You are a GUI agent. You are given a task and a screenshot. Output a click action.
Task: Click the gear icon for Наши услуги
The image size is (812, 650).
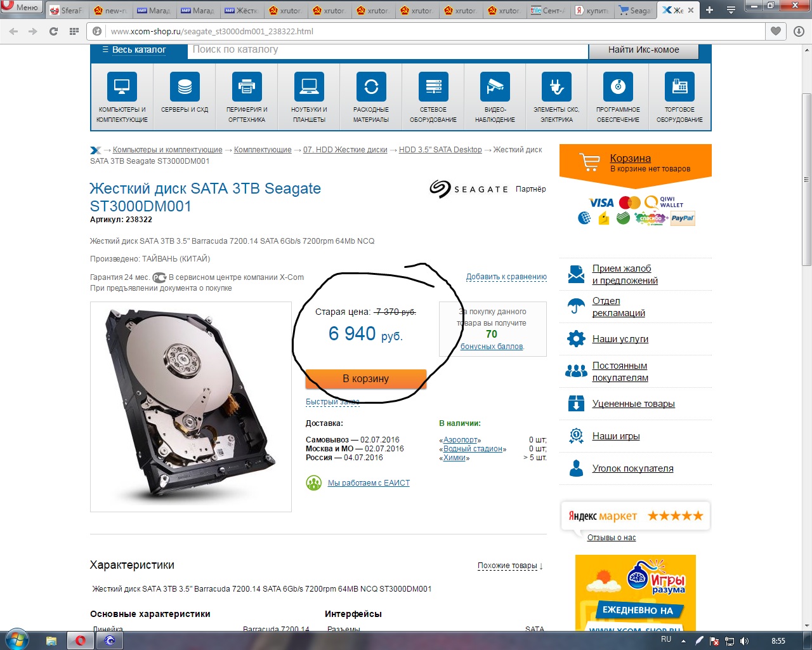pos(576,338)
